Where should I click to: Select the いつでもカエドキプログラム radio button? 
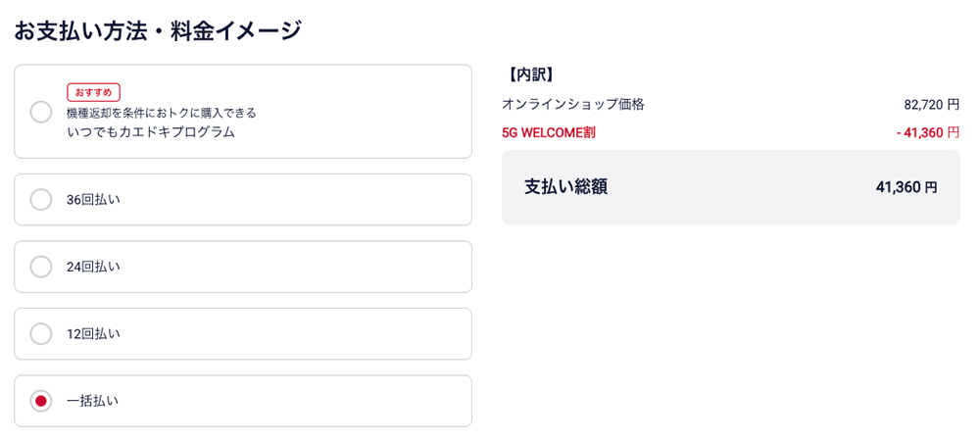click(41, 112)
